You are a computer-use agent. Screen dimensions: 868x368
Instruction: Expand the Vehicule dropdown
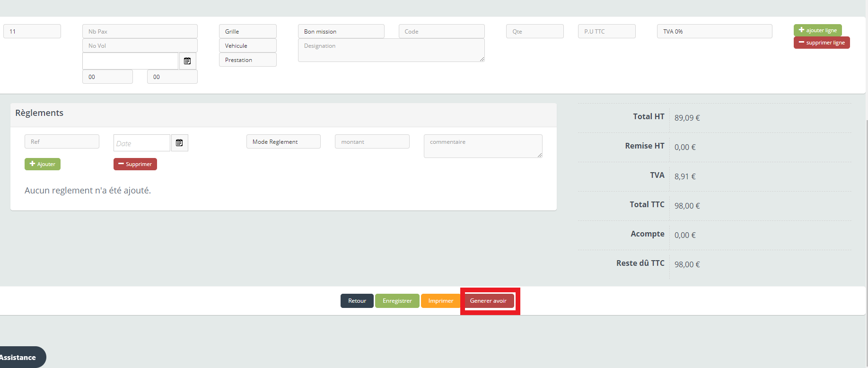[247, 46]
